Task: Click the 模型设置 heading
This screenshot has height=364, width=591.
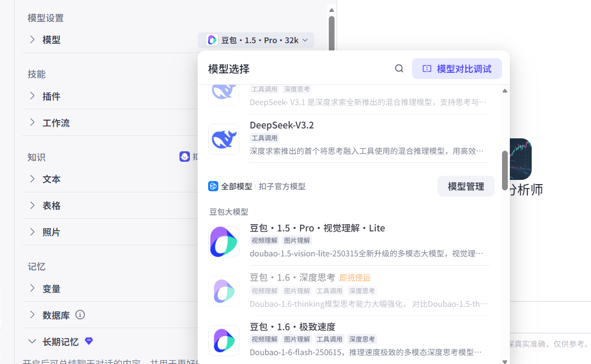Action: coord(46,18)
